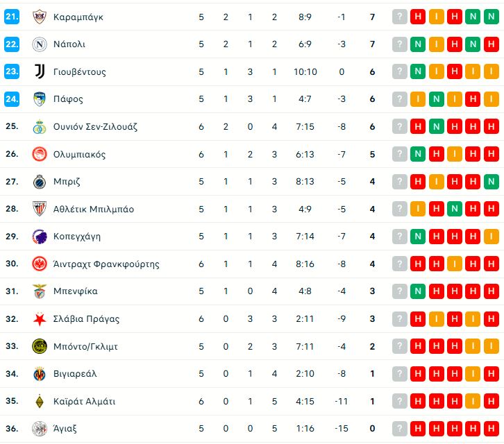Open the Άιντραχτ Φρανκφούρτης team link
This screenshot has height=444, width=504.
106,264
